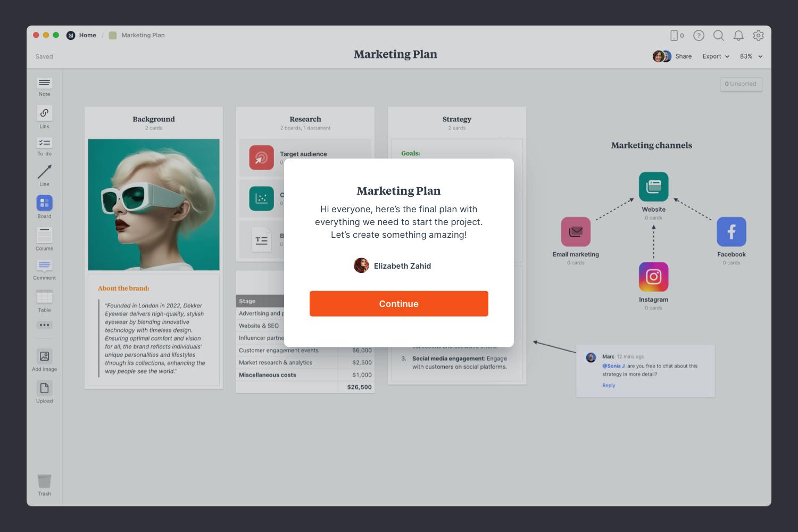Image resolution: width=798 pixels, height=532 pixels.
Task: Open the search magnifier icon
Action: tap(718, 36)
